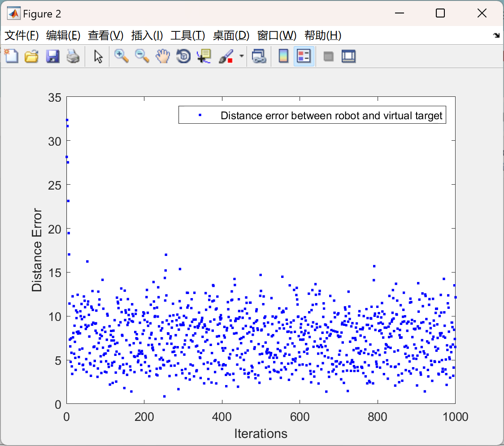Open the 窗口(W) menu

[277, 35]
